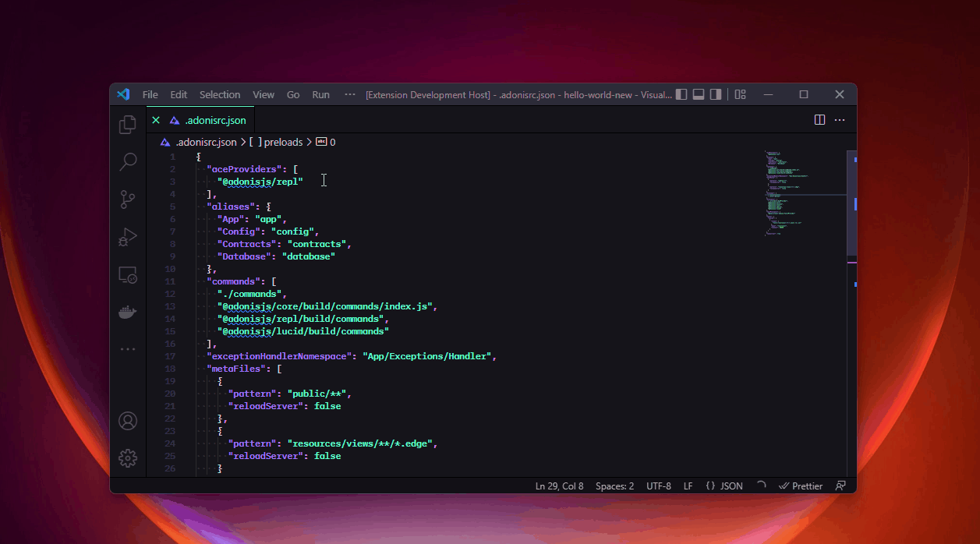Click on "@adonisjs/repl" string on line 3

pyautogui.click(x=260, y=182)
